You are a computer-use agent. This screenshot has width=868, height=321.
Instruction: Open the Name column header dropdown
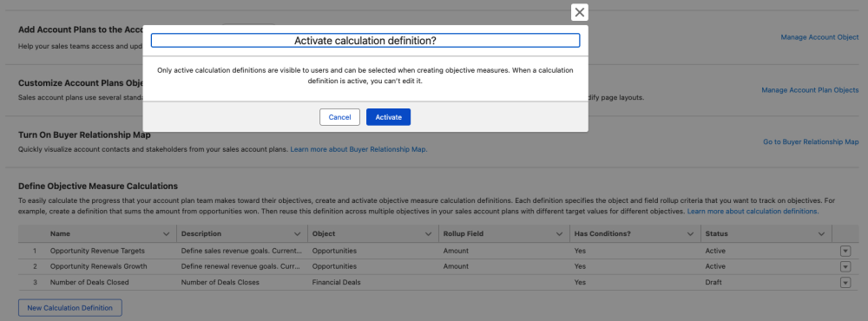(166, 234)
